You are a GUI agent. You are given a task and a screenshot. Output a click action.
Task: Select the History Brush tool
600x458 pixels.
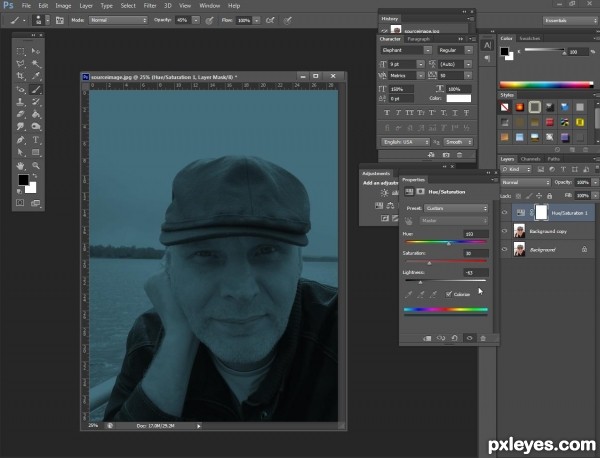(x=36, y=102)
